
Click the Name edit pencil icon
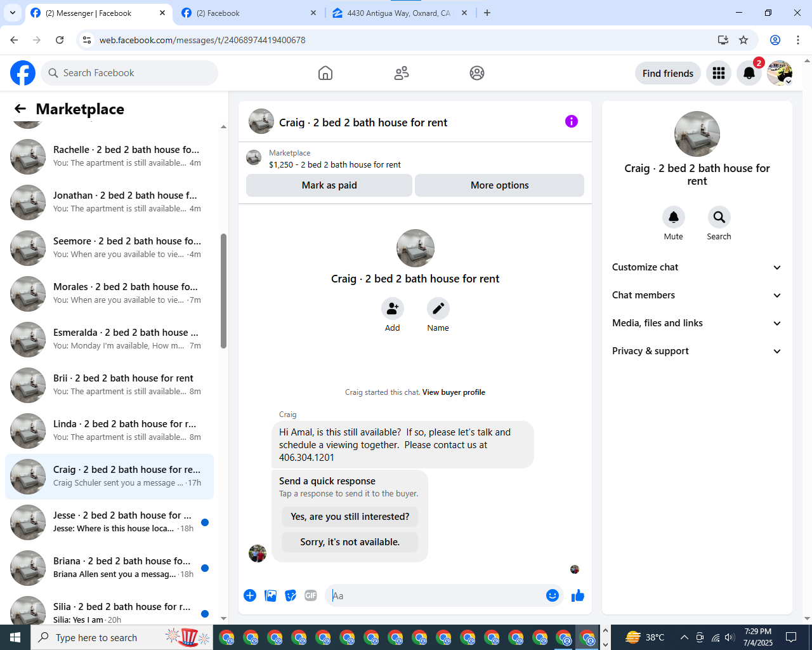(438, 308)
